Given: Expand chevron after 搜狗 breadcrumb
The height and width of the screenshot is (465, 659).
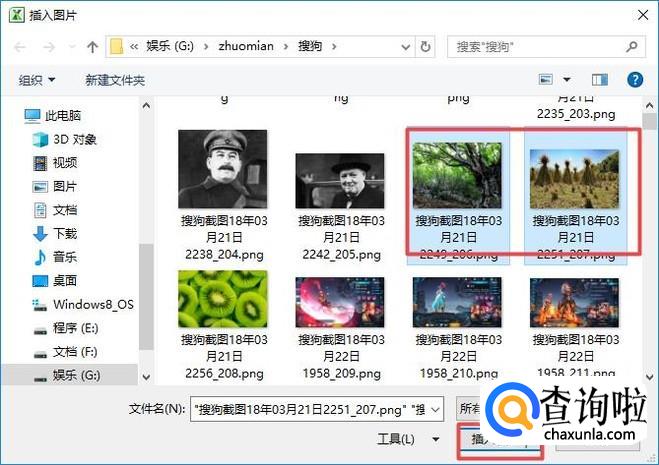Looking at the screenshot, I should tap(334, 46).
